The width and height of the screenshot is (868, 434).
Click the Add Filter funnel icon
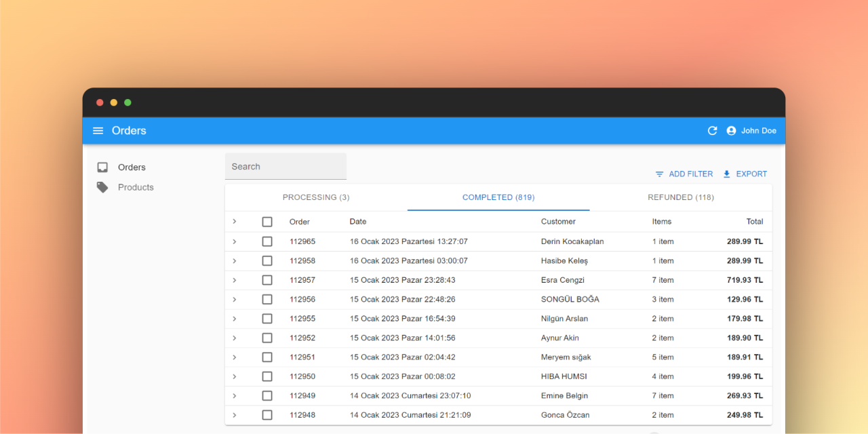pyautogui.click(x=659, y=174)
